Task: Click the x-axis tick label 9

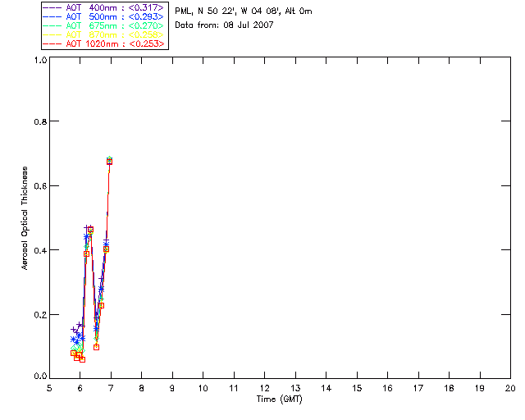Action: pos(172,388)
